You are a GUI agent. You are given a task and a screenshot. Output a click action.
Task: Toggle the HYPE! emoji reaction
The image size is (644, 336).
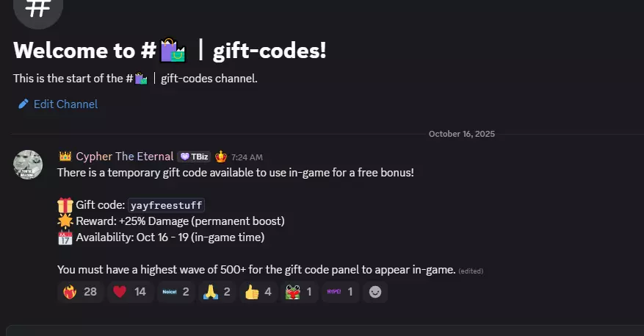tap(340, 292)
